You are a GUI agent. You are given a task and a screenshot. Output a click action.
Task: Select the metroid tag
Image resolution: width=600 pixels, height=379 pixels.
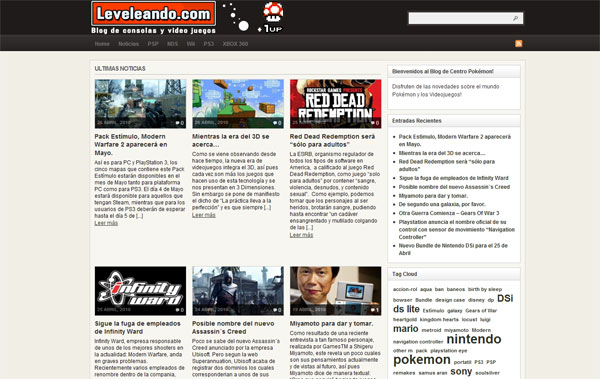431,330
